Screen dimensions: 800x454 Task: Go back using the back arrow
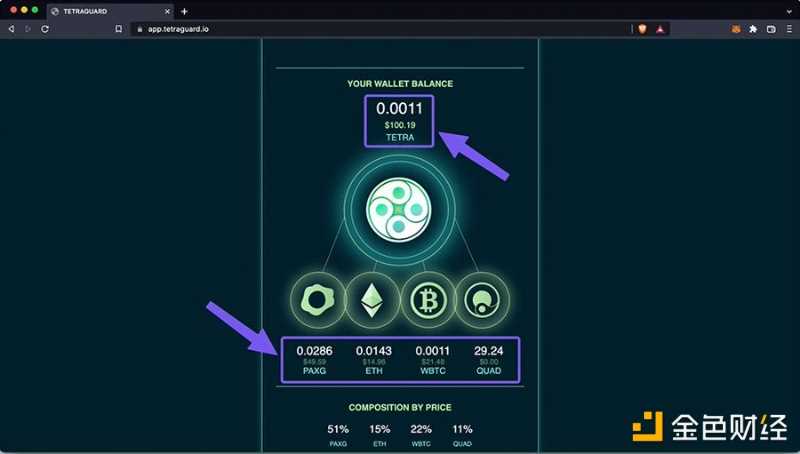coord(11,29)
